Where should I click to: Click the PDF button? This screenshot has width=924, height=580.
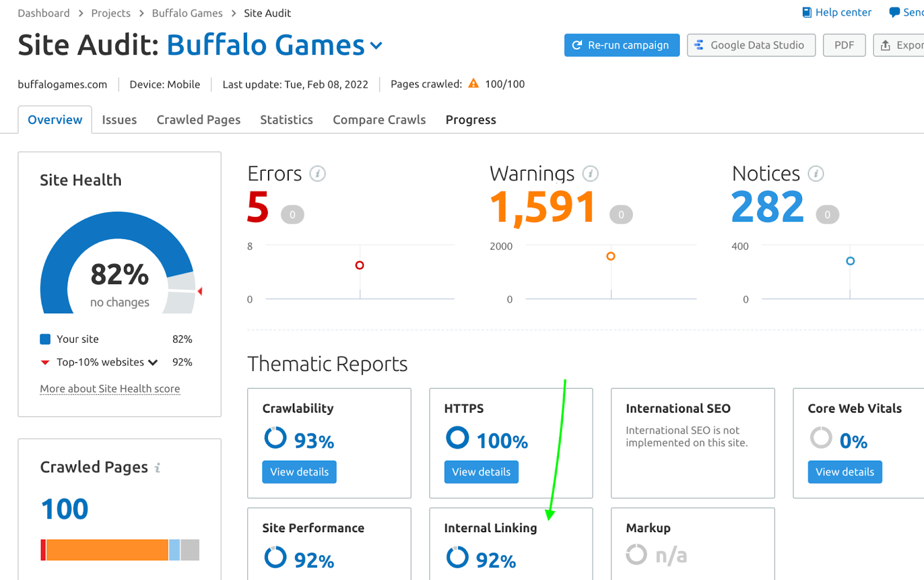tap(844, 45)
